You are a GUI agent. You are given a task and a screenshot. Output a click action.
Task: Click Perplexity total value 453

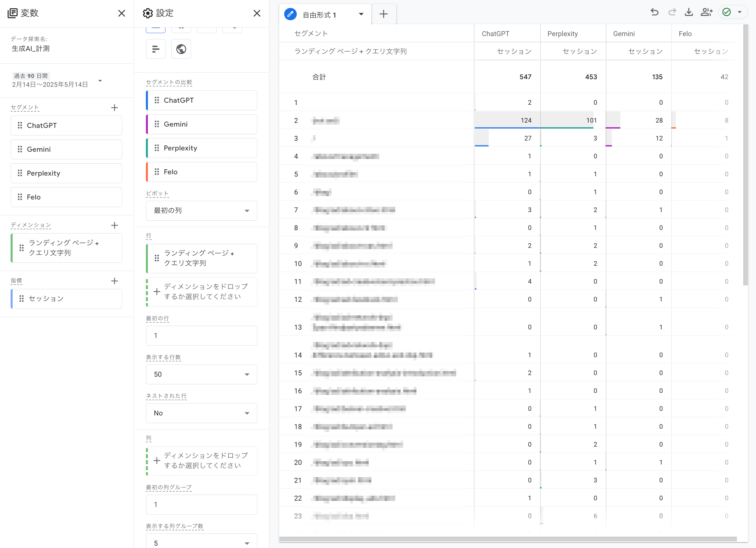(x=591, y=77)
